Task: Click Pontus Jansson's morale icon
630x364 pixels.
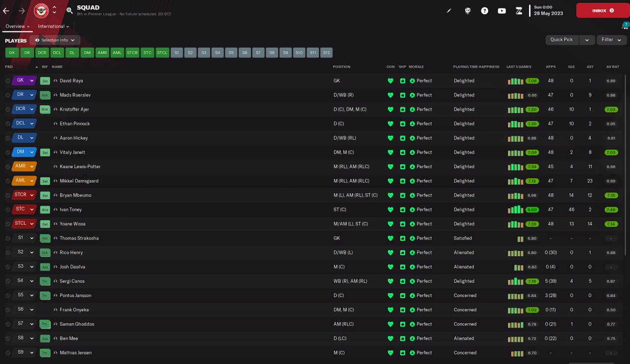Action: [x=412, y=296]
